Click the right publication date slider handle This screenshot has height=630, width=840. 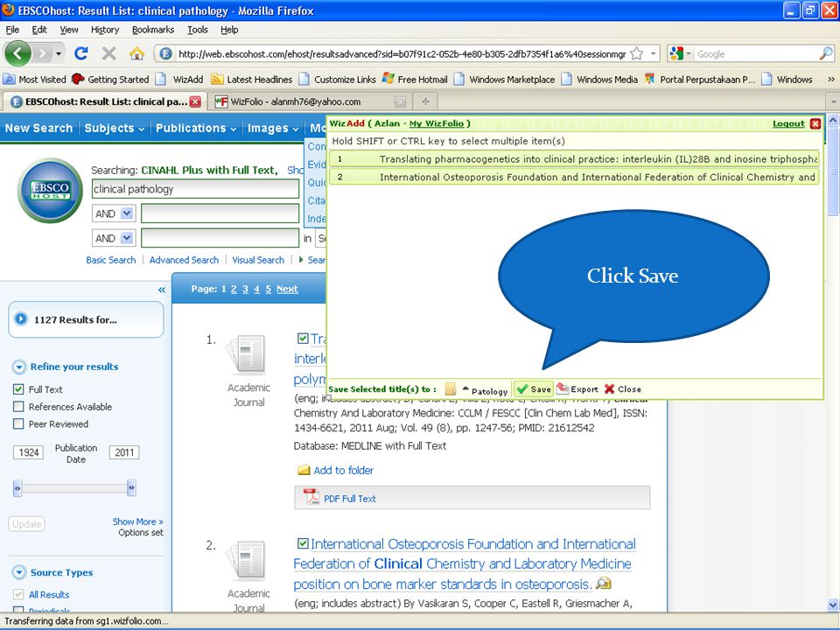(131, 488)
